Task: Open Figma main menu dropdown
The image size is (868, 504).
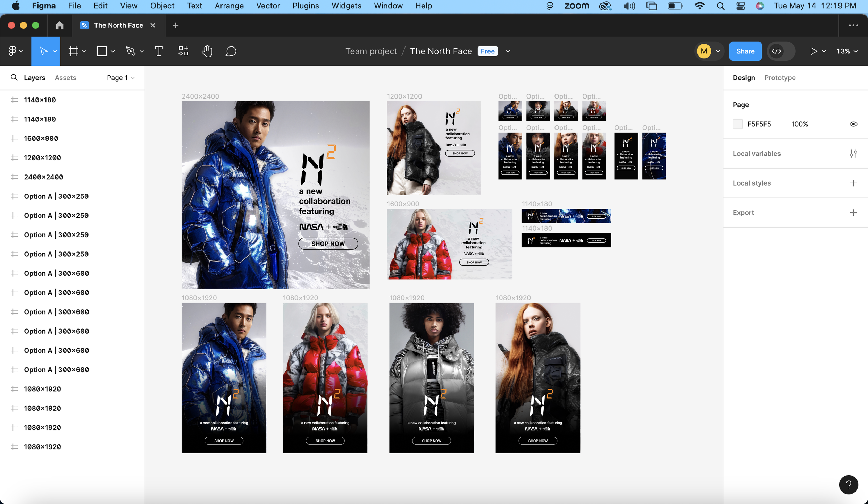Action: click(x=16, y=51)
